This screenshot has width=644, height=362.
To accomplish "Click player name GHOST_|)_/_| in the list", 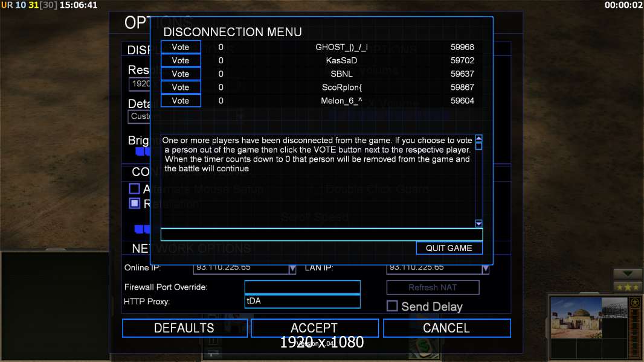I will point(341,47).
